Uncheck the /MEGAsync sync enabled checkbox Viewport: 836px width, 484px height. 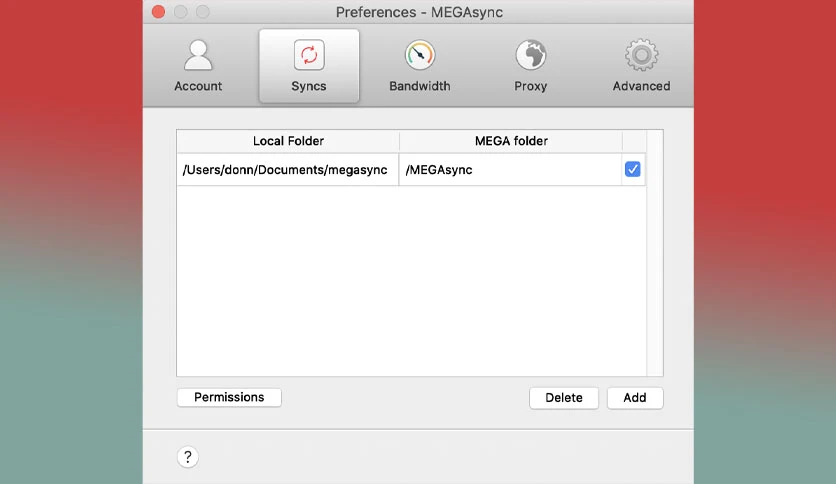[632, 170]
